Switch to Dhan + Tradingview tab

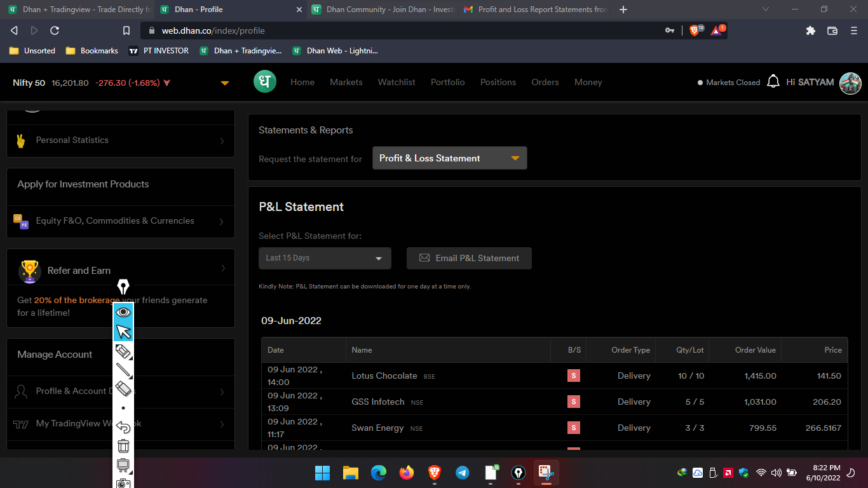tap(79, 10)
